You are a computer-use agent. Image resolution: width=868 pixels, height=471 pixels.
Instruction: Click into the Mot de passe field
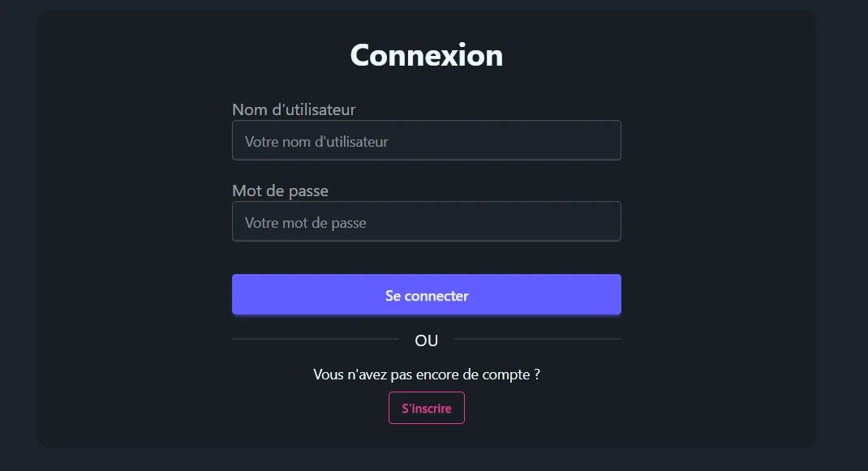426,222
